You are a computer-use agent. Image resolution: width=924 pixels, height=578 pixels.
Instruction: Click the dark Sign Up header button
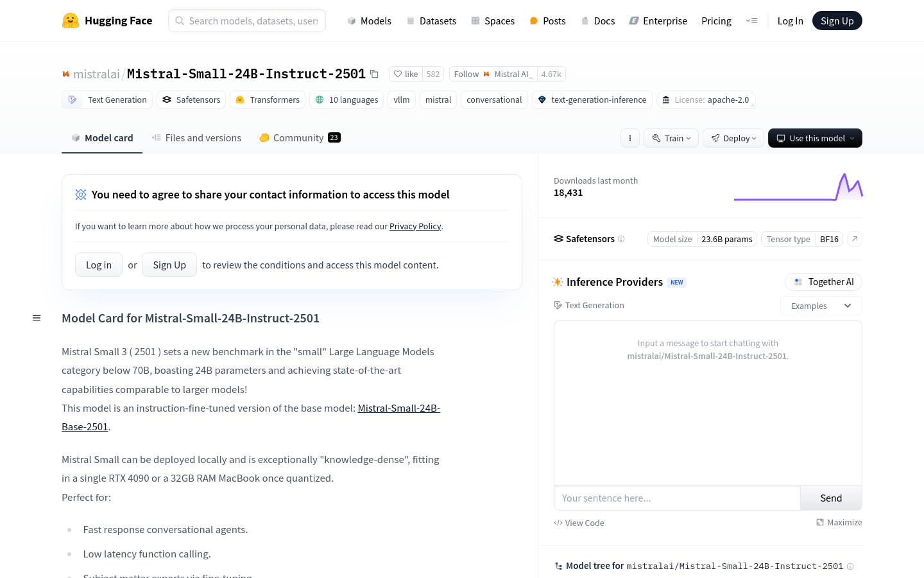coord(837,21)
